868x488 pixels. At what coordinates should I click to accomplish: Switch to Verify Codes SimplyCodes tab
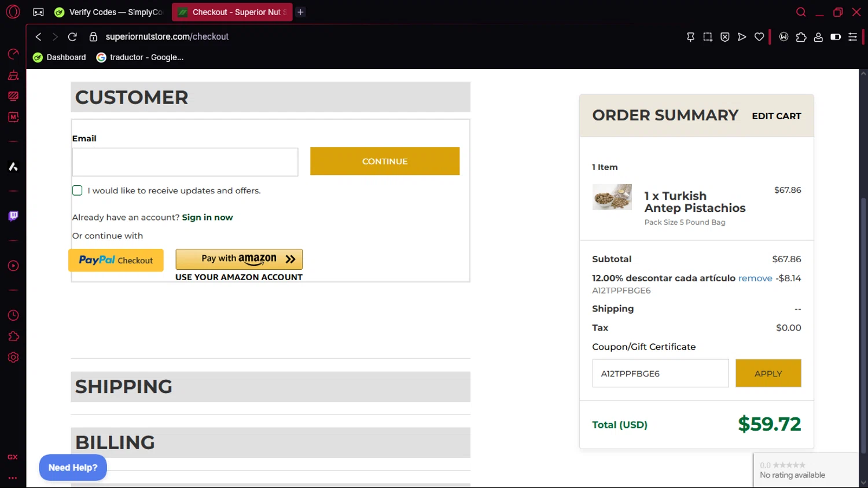108,12
